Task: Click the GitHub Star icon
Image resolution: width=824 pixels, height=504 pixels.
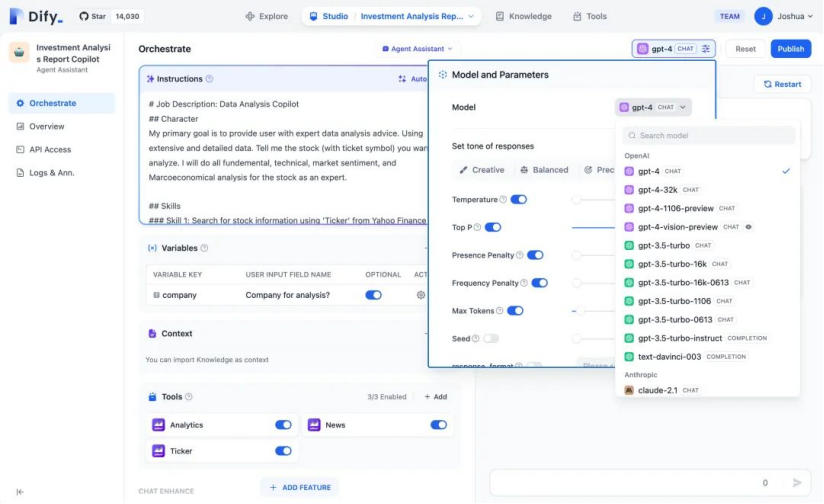Action: click(85, 16)
